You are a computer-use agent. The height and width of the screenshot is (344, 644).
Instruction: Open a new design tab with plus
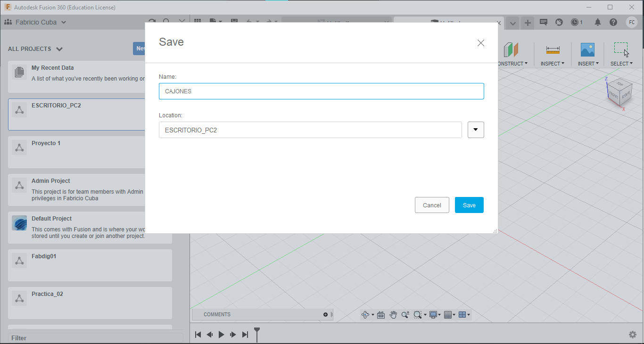528,23
